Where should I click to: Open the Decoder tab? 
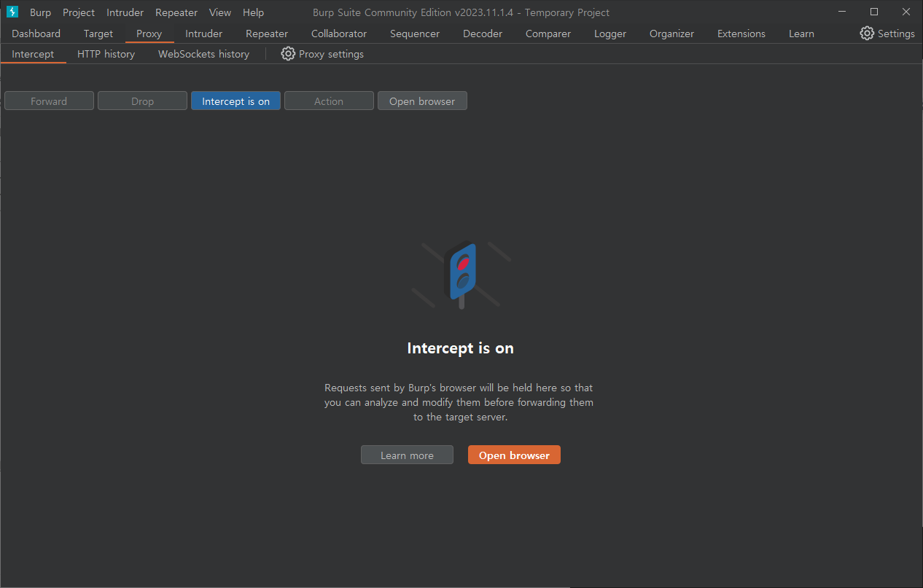click(482, 34)
